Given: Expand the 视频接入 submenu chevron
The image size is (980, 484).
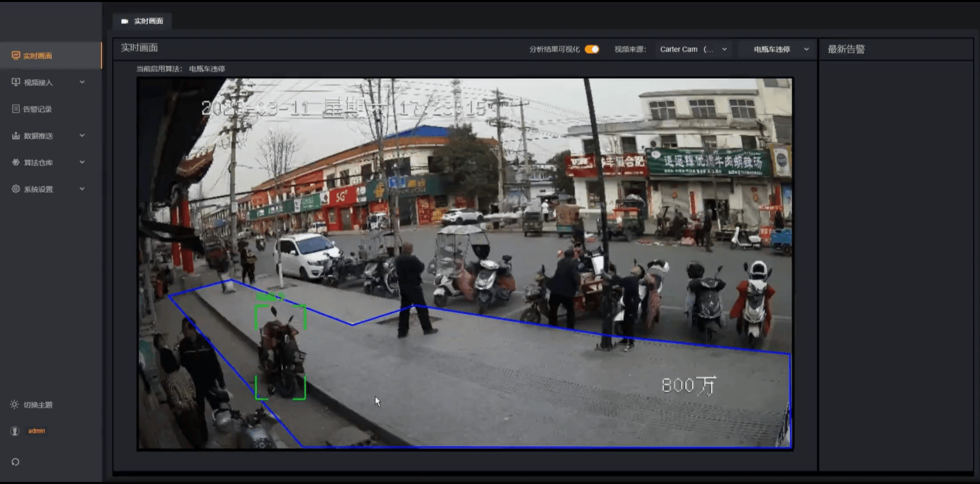Looking at the screenshot, I should 82,83.
